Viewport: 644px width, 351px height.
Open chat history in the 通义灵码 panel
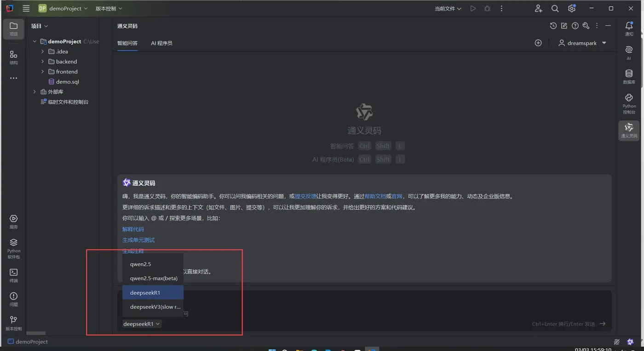[553, 26]
